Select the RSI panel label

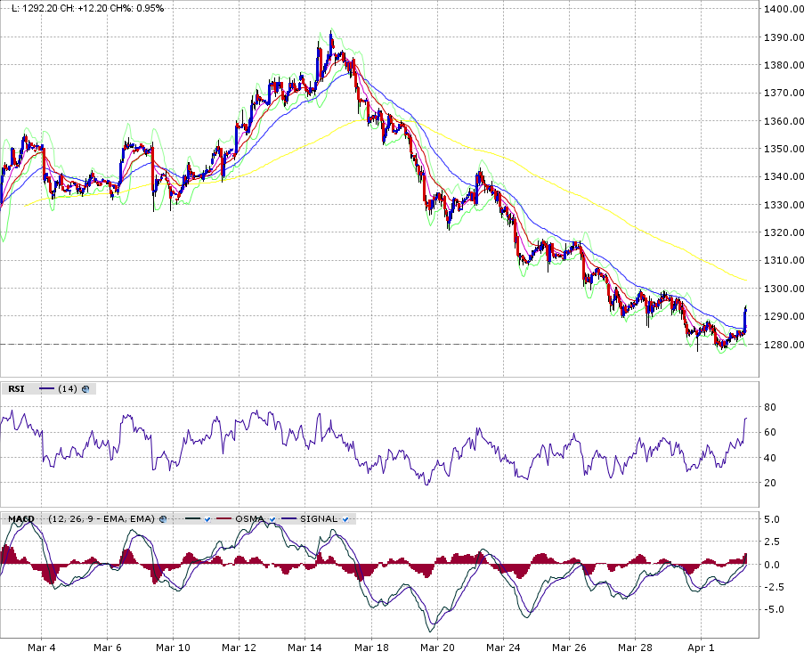(16, 389)
